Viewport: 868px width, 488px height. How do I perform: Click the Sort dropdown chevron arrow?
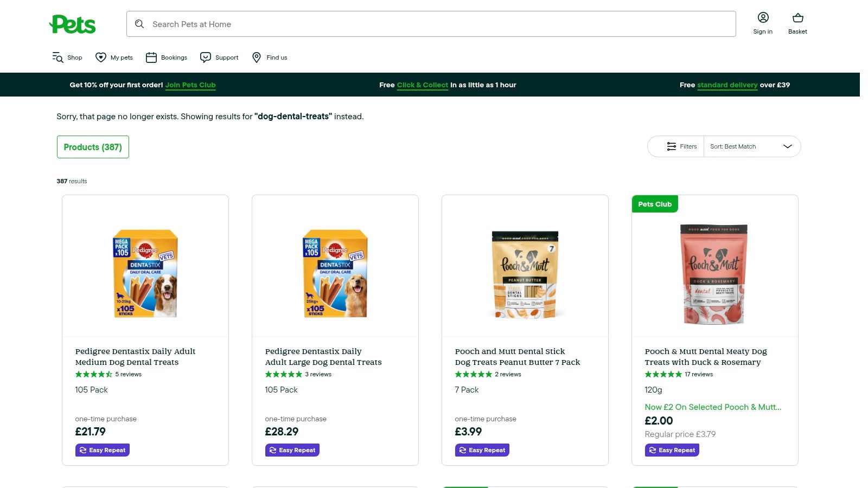point(788,146)
